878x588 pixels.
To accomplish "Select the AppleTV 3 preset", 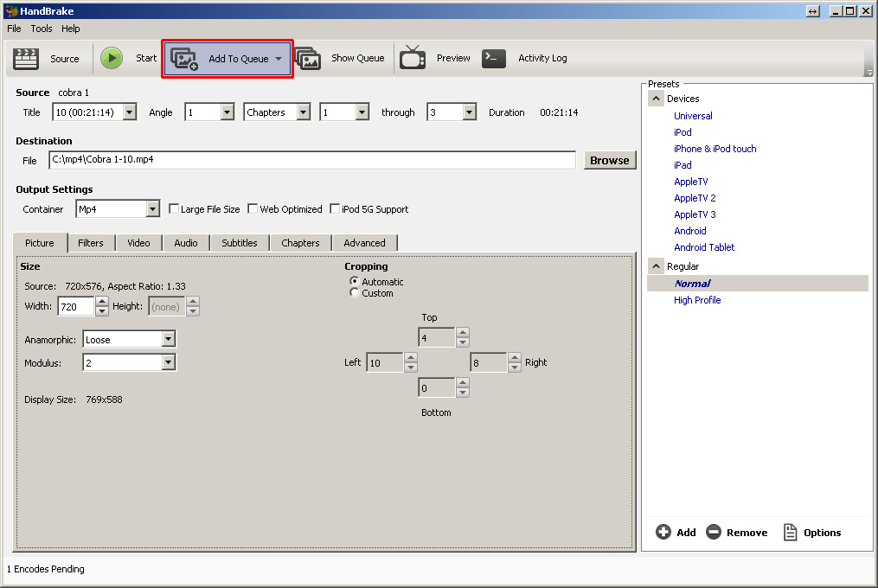I will [695, 214].
